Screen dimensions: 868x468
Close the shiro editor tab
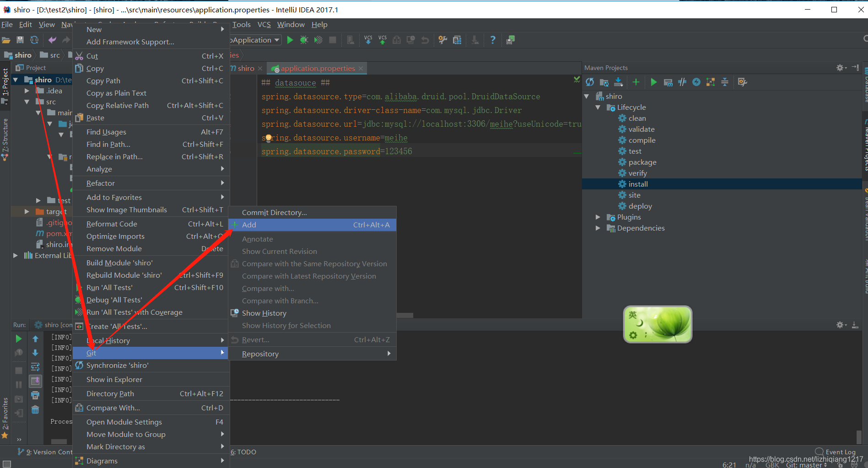pos(260,69)
